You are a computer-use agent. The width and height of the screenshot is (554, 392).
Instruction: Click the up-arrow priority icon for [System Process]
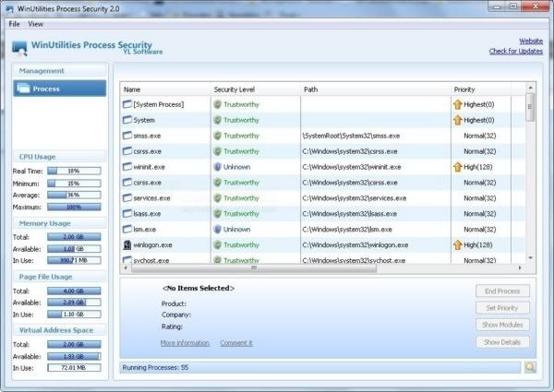458,104
